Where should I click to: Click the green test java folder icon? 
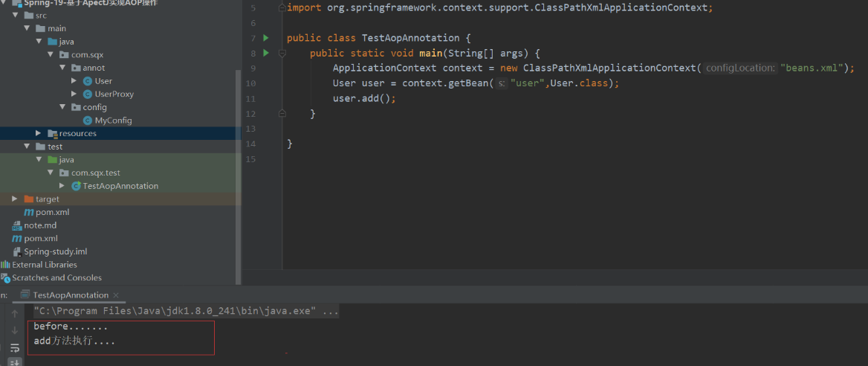(x=53, y=160)
